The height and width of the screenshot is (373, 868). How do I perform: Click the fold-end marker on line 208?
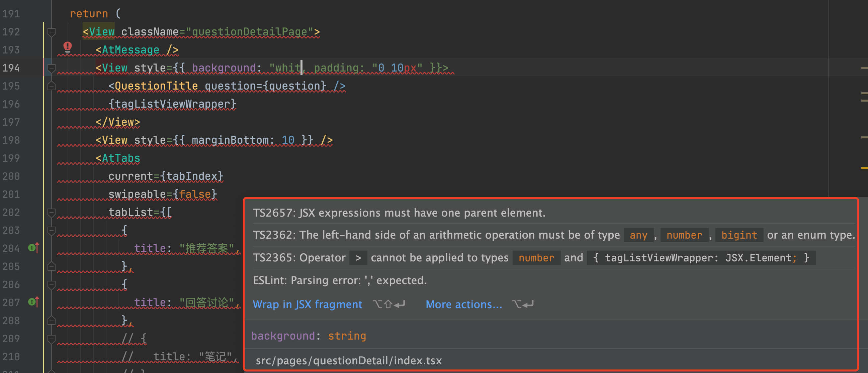51,321
